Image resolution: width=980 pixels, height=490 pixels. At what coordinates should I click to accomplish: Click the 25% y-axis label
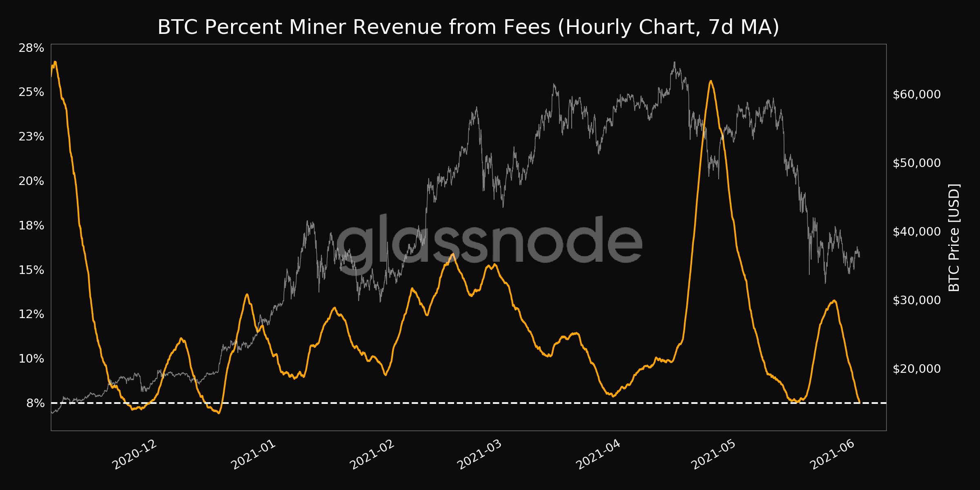point(31,92)
